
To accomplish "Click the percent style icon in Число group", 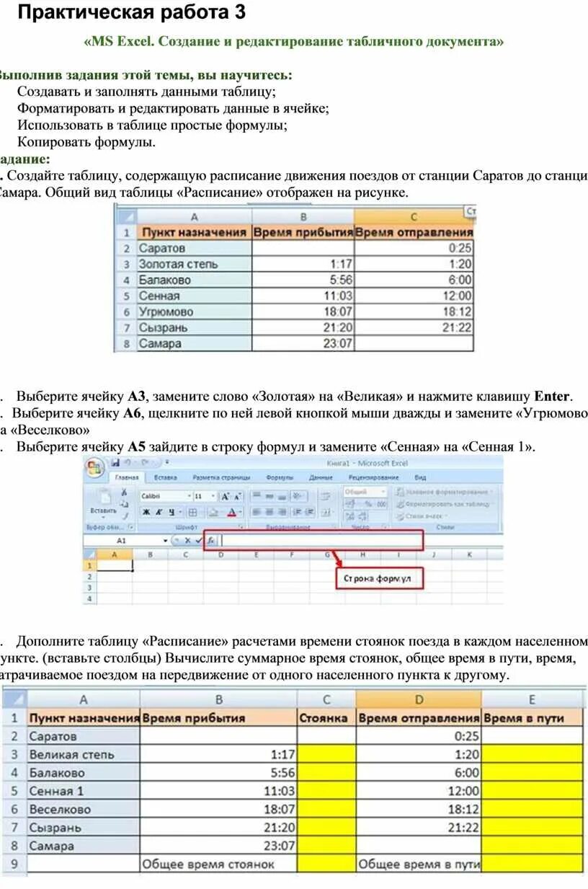I will (367, 503).
